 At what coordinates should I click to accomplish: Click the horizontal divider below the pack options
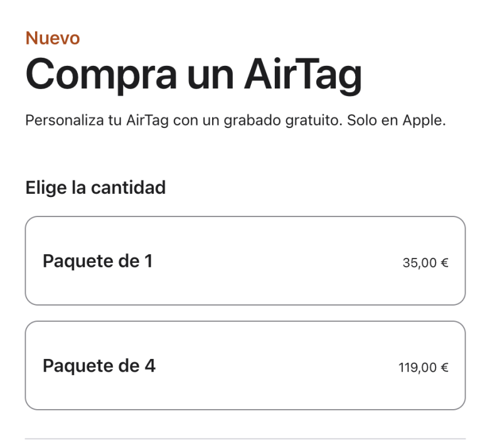245,438
